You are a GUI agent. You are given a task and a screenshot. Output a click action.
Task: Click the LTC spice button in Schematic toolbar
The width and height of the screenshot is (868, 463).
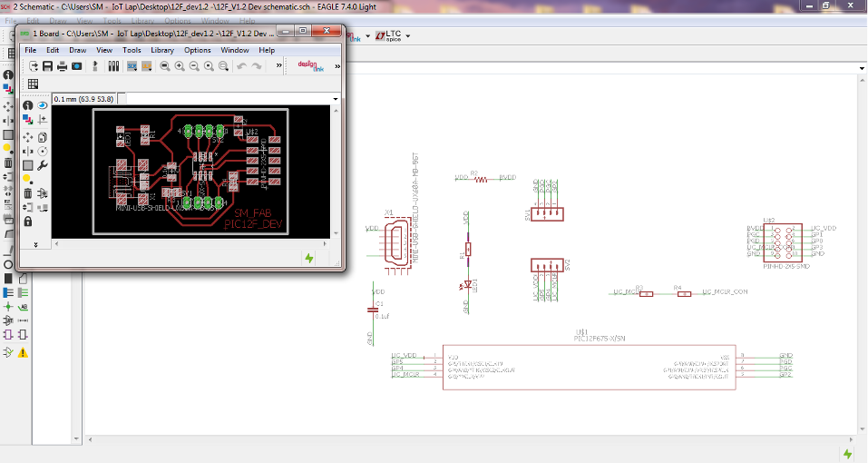click(x=388, y=36)
